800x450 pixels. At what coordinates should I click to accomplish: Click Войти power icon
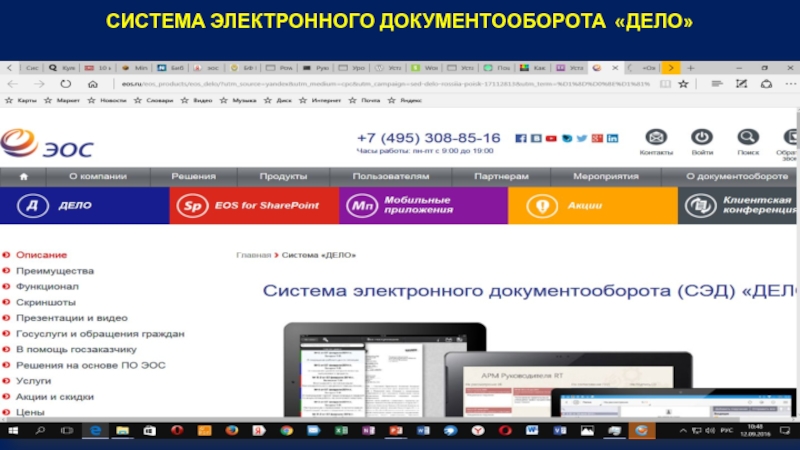coord(702,137)
